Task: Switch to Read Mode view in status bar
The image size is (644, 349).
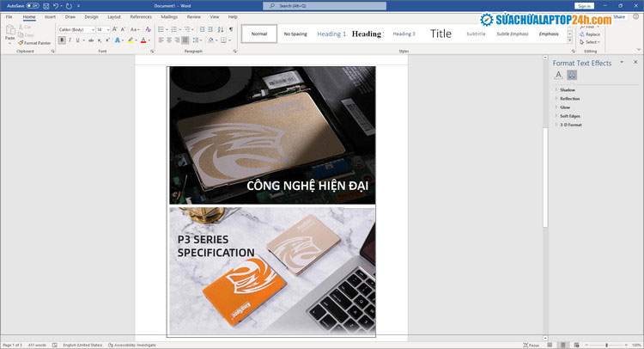Action: pyautogui.click(x=550, y=346)
